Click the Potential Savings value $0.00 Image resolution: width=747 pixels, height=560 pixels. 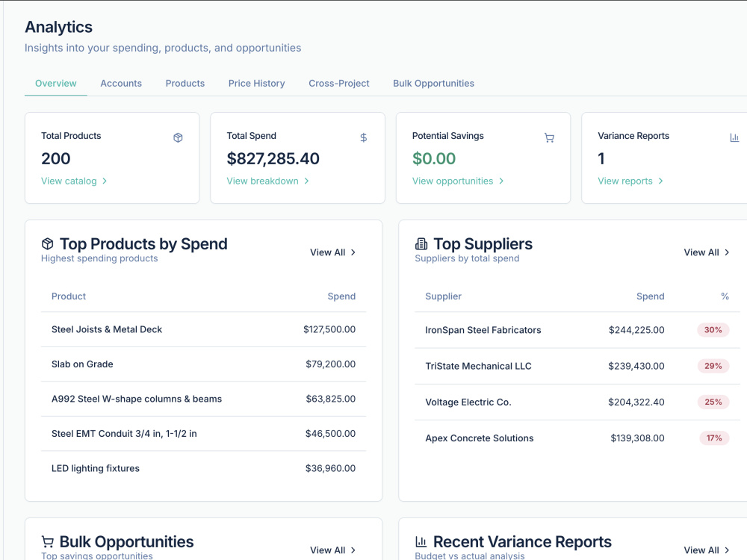pos(434,158)
